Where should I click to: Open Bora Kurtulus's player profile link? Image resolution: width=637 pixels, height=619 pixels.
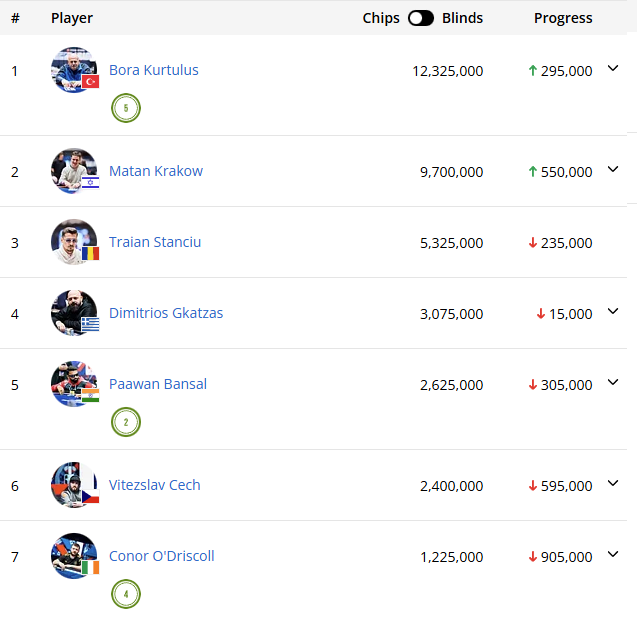[154, 70]
